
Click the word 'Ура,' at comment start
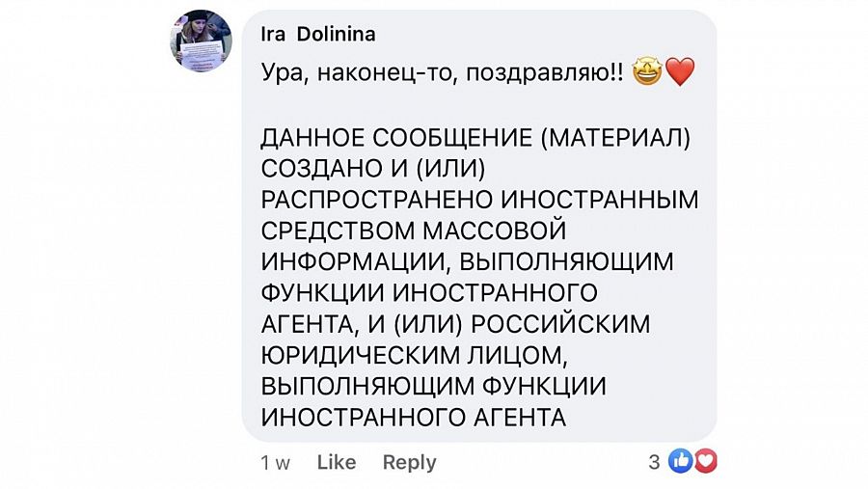click(x=285, y=73)
